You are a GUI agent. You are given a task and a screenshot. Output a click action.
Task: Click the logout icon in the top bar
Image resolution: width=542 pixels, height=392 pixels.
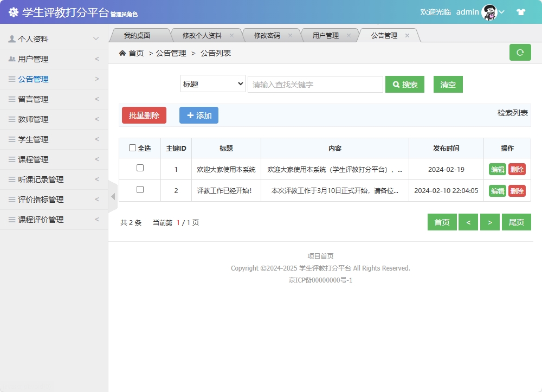[520, 11]
